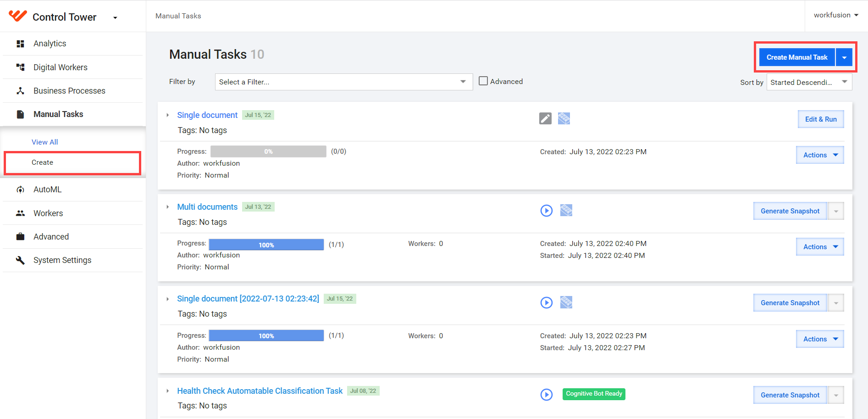Viewport: 868px width, 419px height.
Task: Open the Select a Filter dropdown
Action: coord(344,82)
